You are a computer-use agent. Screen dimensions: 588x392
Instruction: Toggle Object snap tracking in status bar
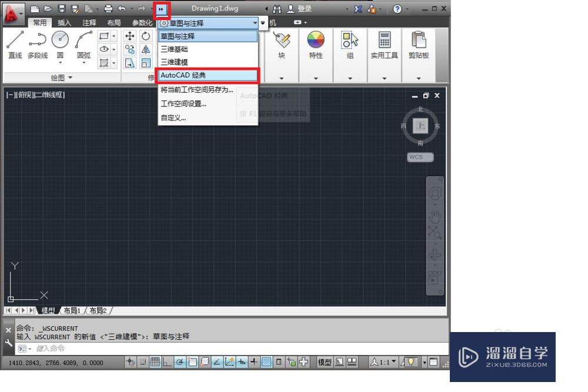pyautogui.click(x=217, y=362)
